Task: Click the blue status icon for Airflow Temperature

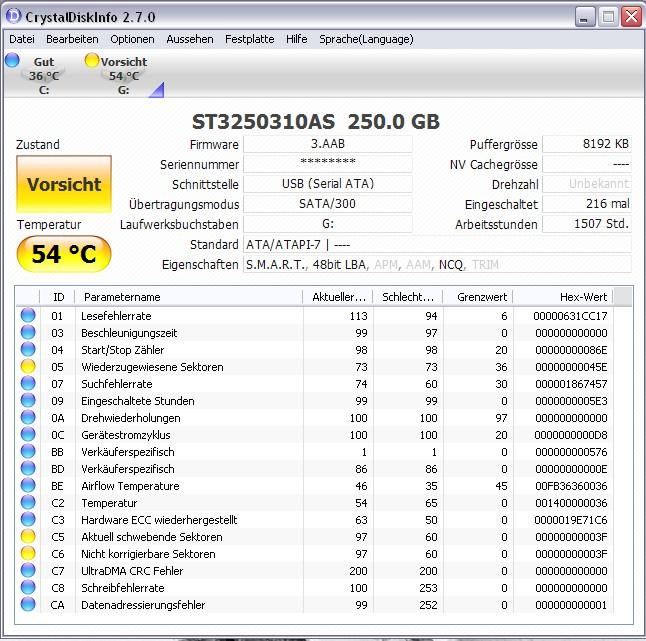Action: [x=28, y=485]
